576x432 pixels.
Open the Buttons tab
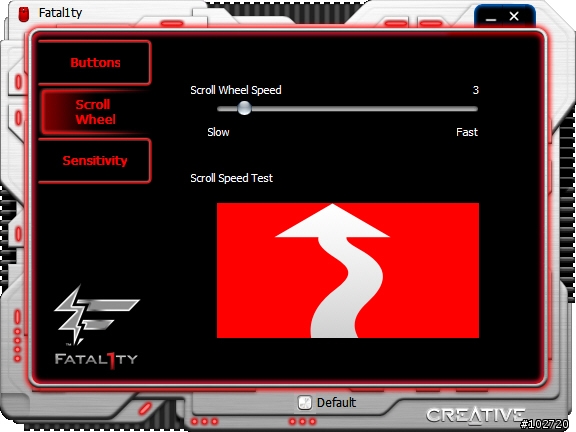coord(94,62)
